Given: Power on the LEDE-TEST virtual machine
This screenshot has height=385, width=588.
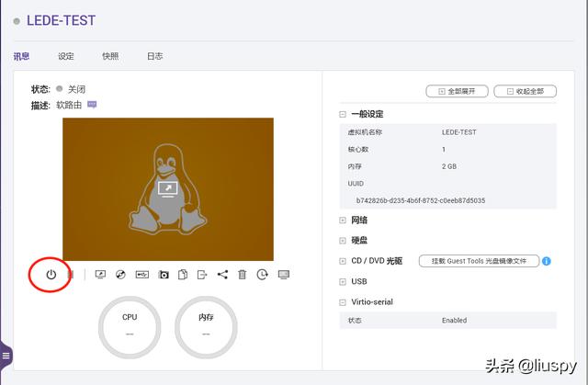Looking at the screenshot, I should point(51,275).
